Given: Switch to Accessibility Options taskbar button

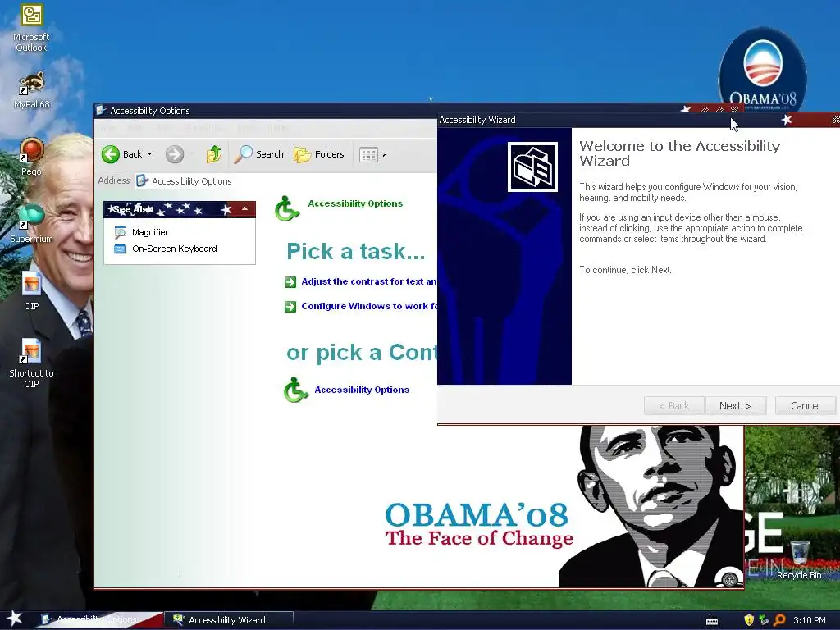Looking at the screenshot, I should (99, 620).
